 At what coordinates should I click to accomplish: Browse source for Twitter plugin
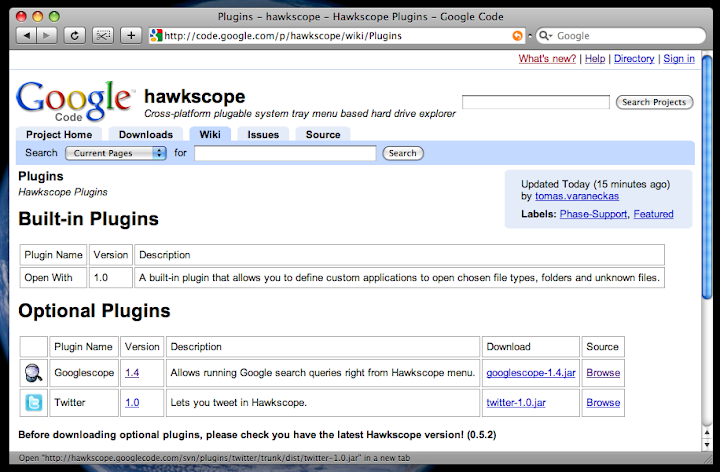603,403
